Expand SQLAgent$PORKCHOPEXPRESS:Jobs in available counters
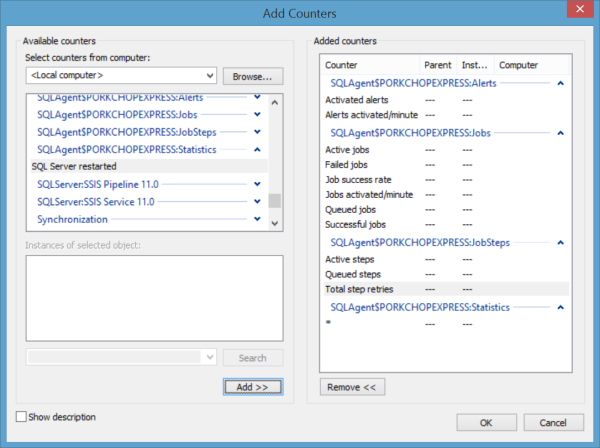 click(x=257, y=114)
